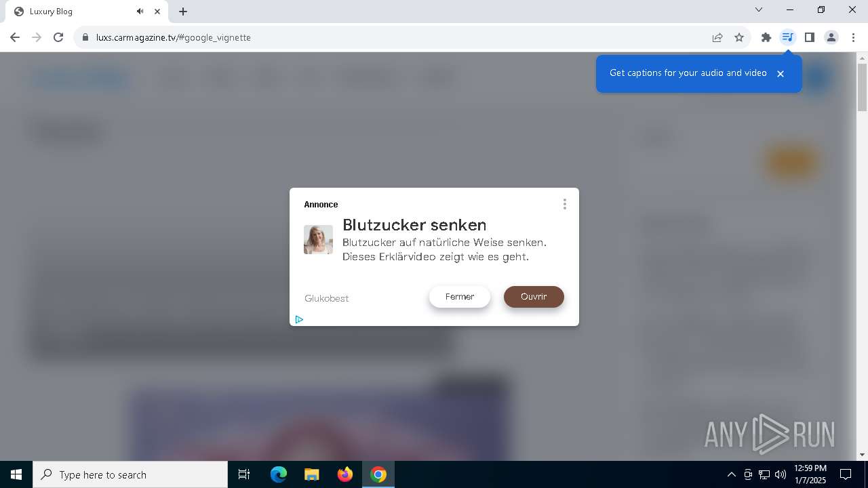Click the page vertical scrollbar thumb
Image resolution: width=868 pixels, height=488 pixels.
[862, 87]
